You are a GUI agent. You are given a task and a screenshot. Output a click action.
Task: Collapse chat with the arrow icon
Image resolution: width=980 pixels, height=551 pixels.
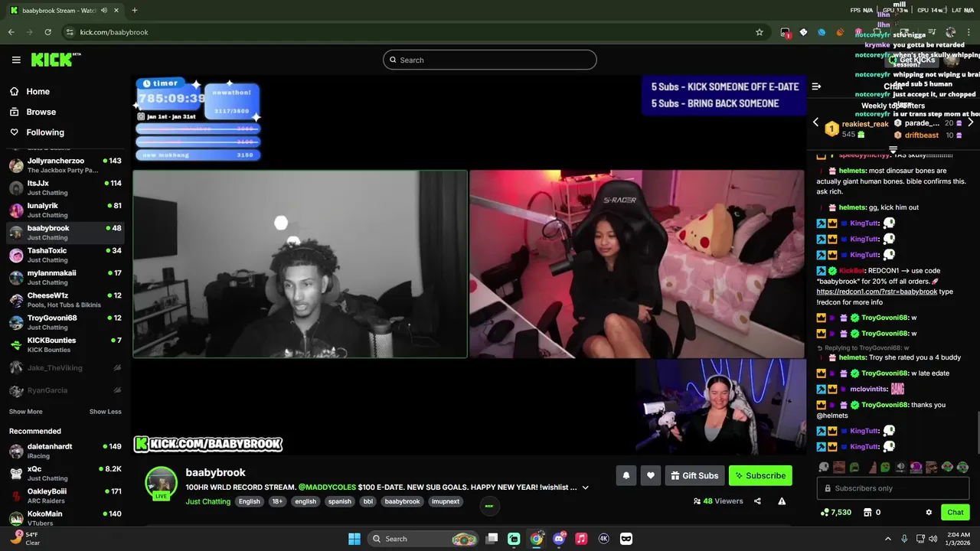pyautogui.click(x=816, y=86)
